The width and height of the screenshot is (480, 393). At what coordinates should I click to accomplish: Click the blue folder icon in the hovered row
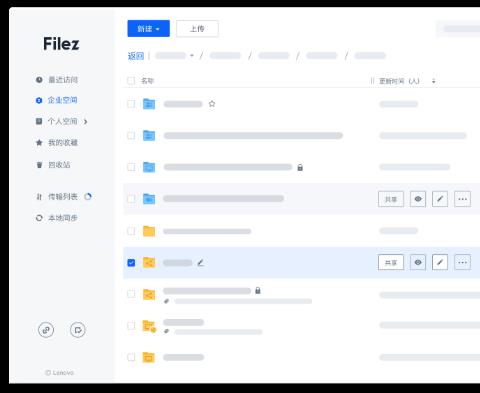149,199
